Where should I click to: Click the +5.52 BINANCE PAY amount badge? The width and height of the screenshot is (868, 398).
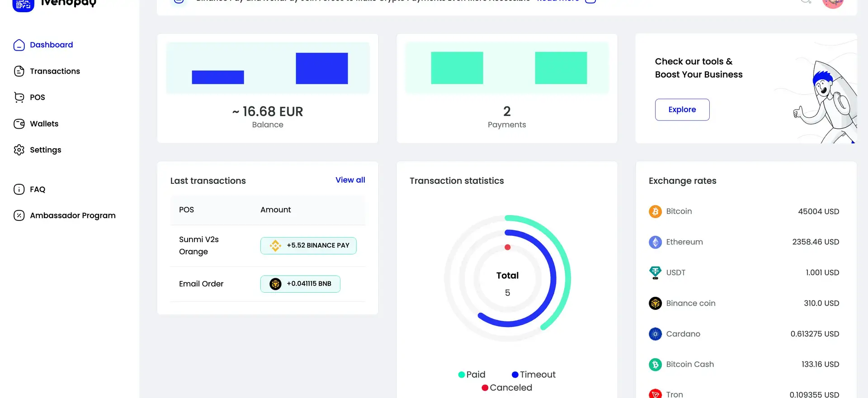tap(308, 245)
